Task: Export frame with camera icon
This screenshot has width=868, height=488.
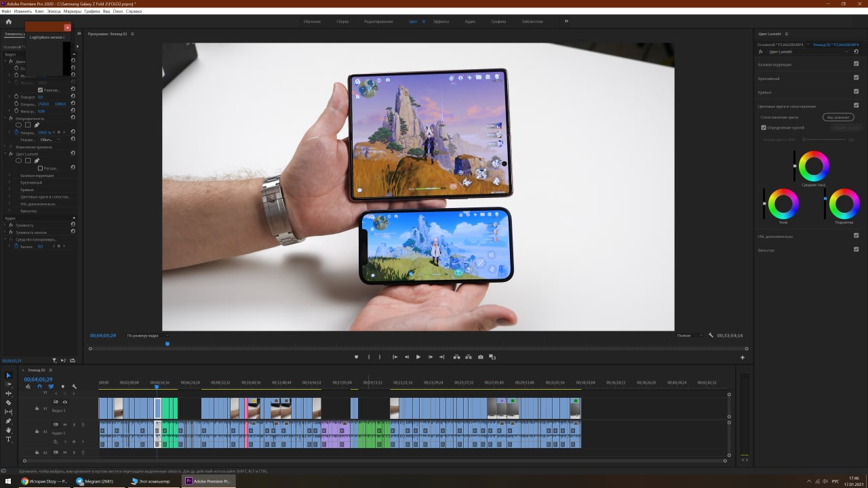Action: tap(481, 357)
